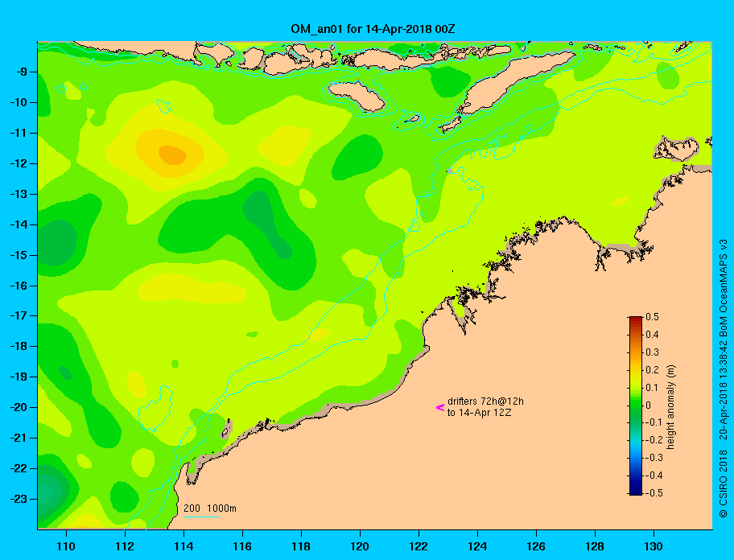
Task: Click longitude axis label "120"
Action: (x=360, y=546)
